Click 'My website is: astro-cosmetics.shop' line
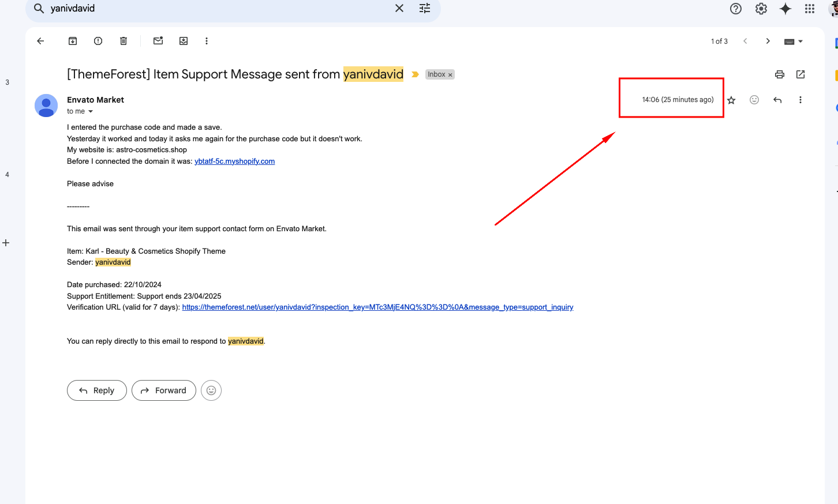The height and width of the screenshot is (504, 838). [x=127, y=150]
